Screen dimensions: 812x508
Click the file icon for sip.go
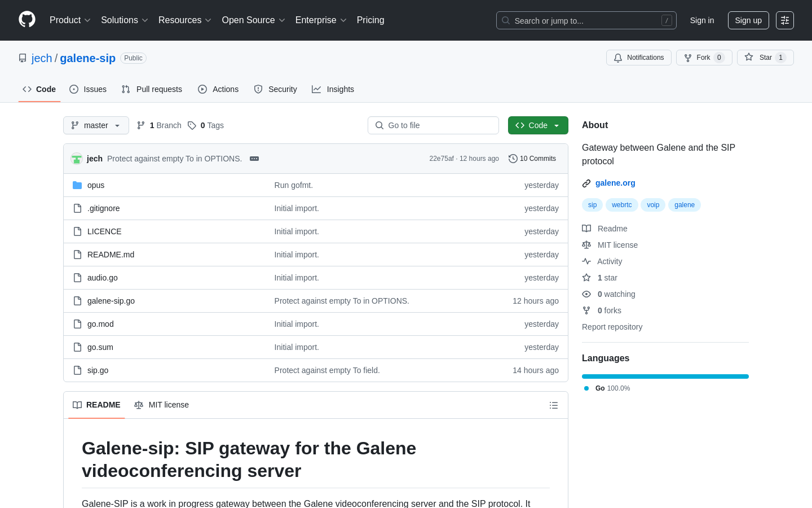77,370
